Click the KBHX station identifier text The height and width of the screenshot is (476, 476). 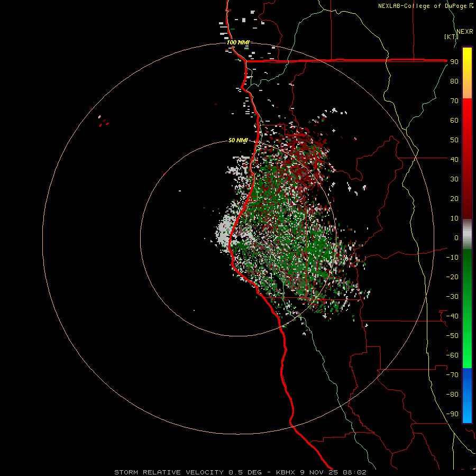(x=286, y=472)
